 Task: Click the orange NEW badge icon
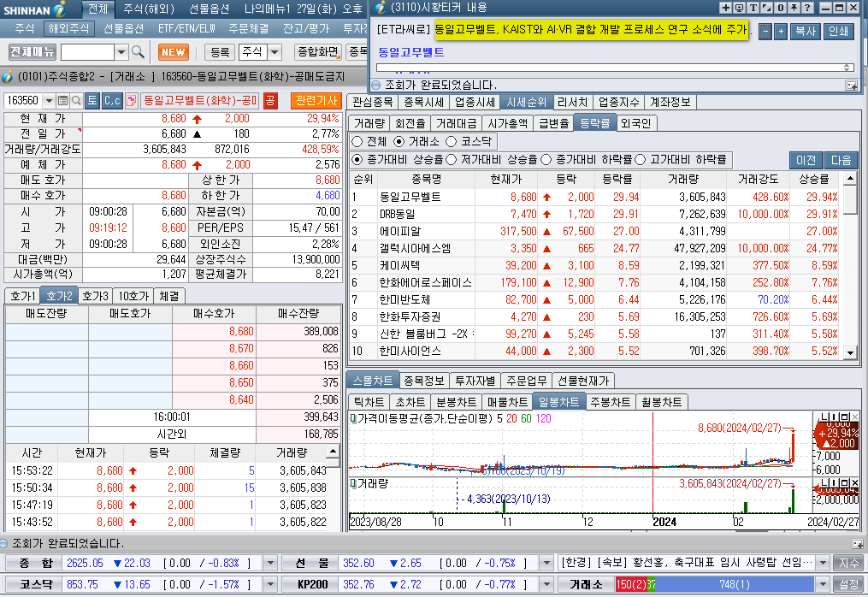tap(174, 52)
